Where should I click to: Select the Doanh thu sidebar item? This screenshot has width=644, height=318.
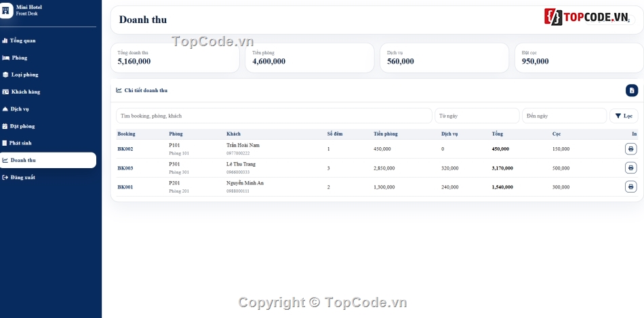[48, 160]
